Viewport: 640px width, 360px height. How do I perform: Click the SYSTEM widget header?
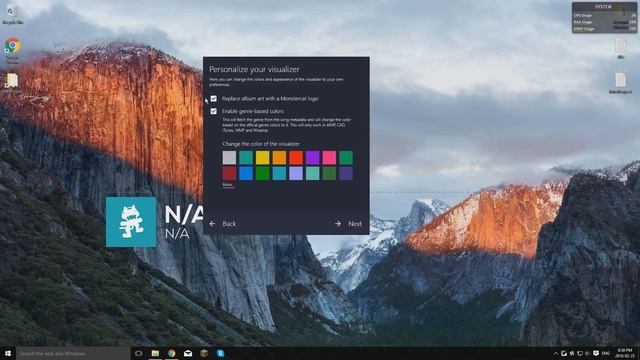point(604,7)
